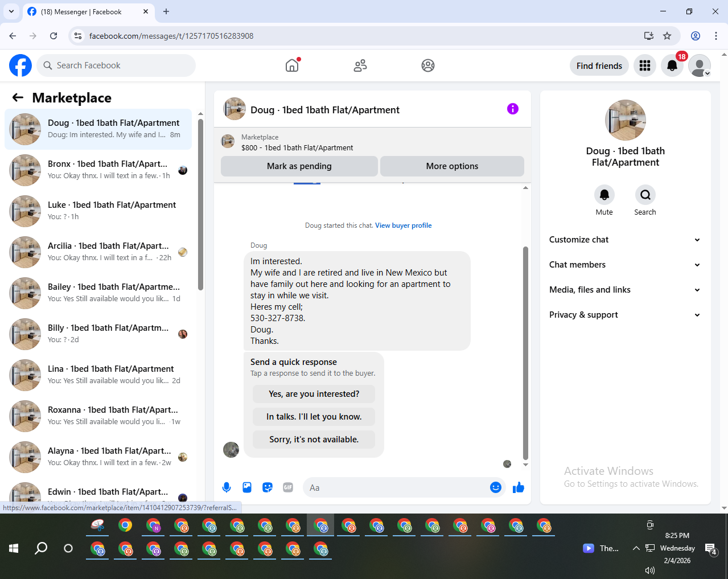
Task: Open a new browser tab
Action: coord(166,11)
